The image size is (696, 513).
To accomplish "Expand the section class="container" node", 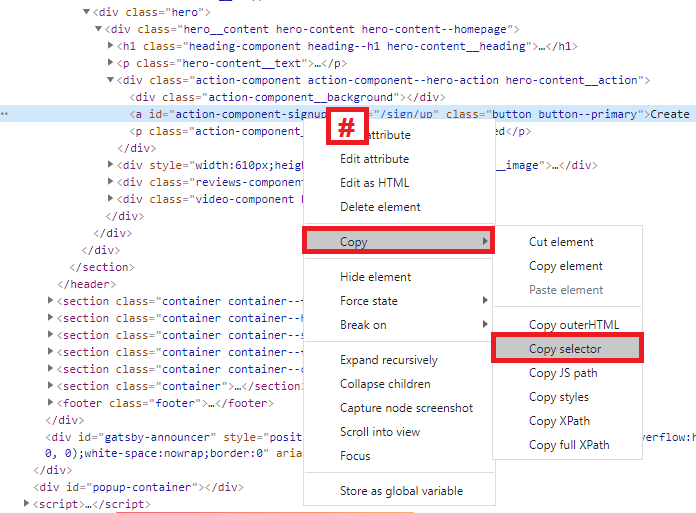I will (51, 385).
